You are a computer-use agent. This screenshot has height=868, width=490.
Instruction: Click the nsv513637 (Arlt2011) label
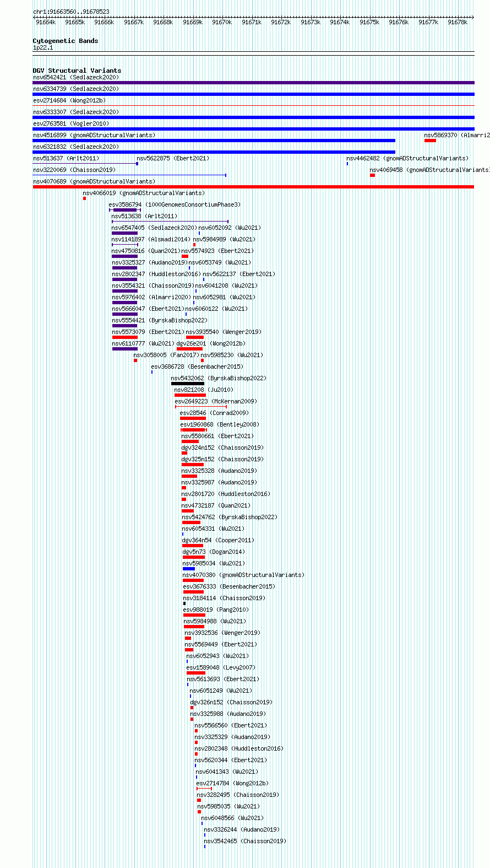(x=66, y=158)
